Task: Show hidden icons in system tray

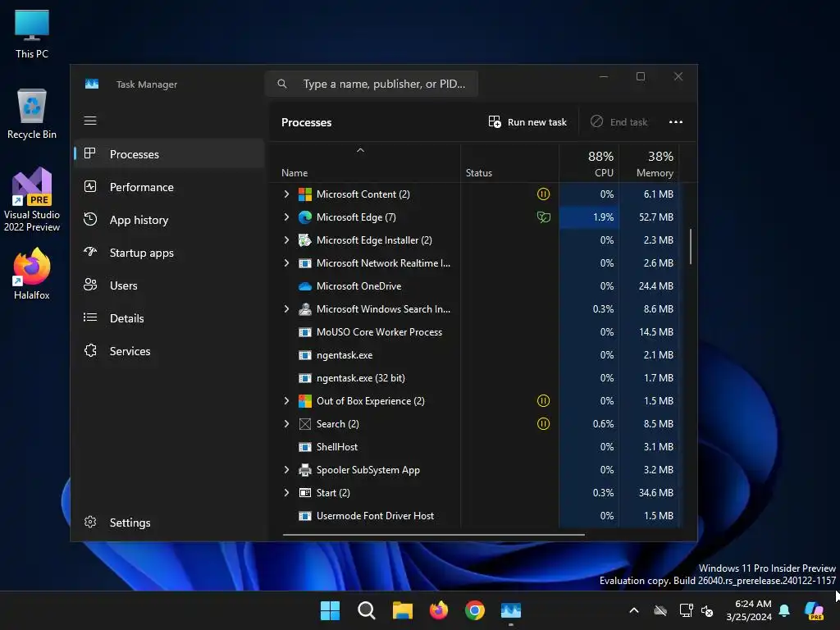Action: point(634,610)
